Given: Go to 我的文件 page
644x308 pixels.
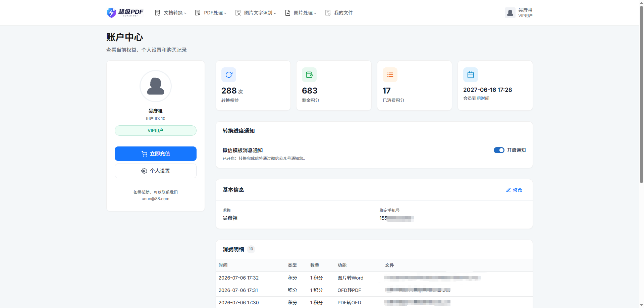Looking at the screenshot, I should (339, 13).
